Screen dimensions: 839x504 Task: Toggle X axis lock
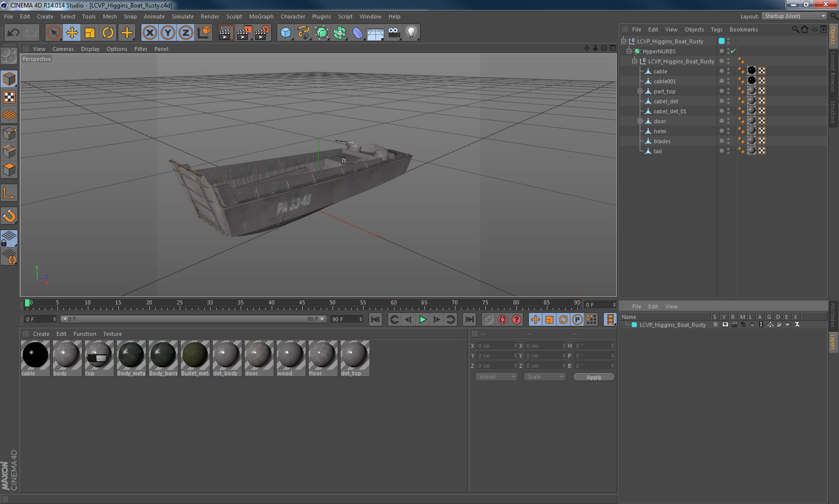pos(149,33)
